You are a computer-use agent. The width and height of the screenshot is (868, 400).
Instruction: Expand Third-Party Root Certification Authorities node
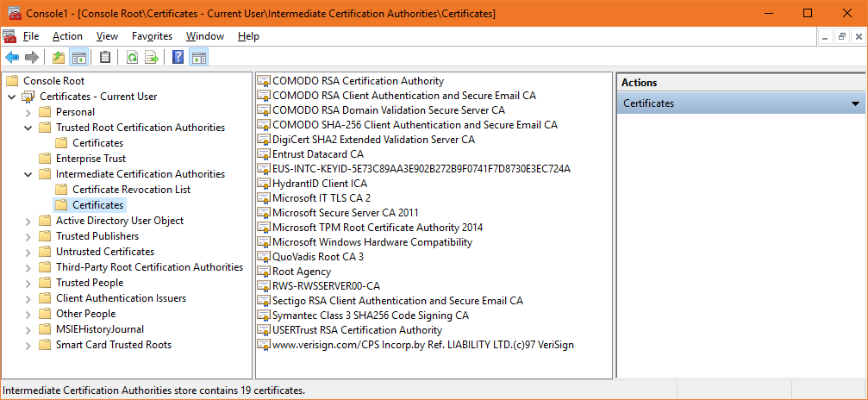click(x=28, y=267)
